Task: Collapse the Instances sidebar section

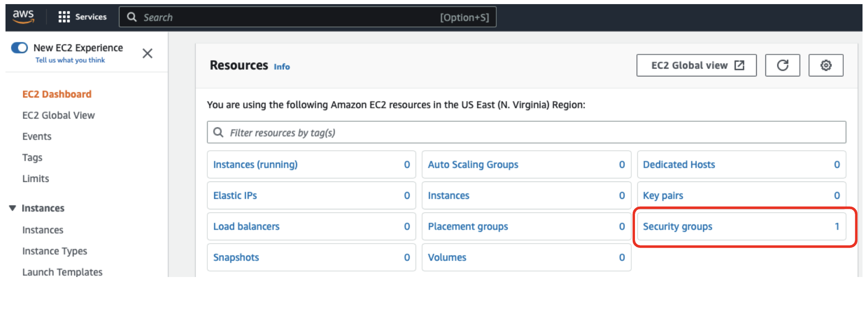Action: [x=12, y=208]
